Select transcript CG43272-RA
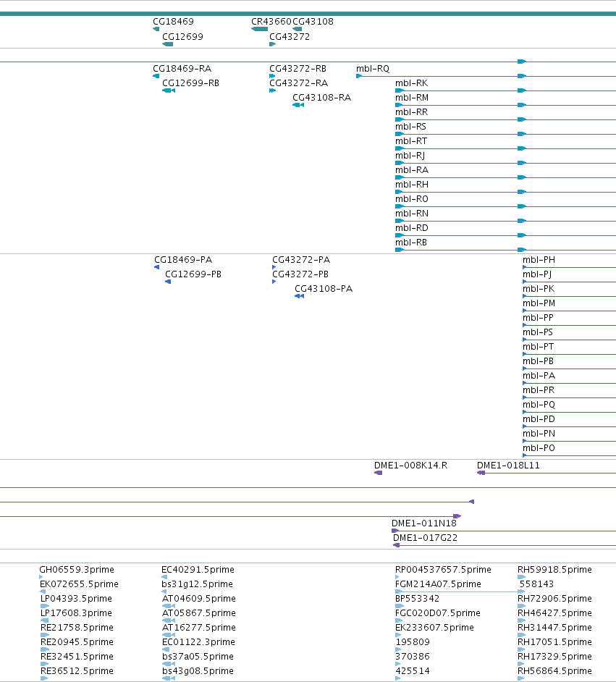Screen dimensions: 616x682 [x=299, y=83]
